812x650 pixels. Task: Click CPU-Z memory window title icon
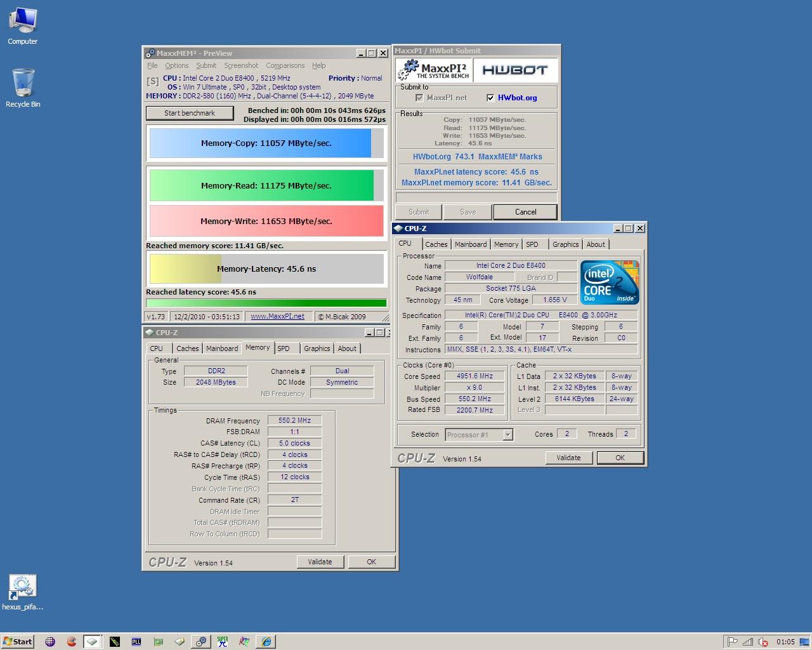pos(150,332)
